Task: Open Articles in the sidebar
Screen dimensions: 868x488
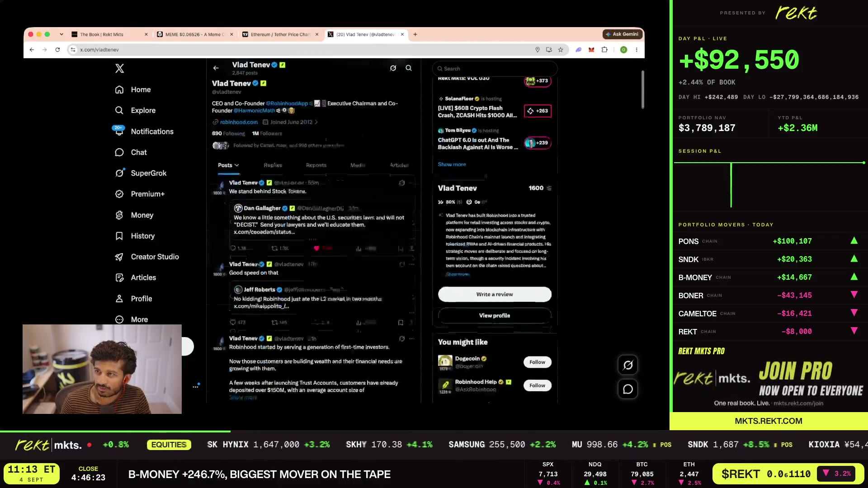Action: click(135, 277)
